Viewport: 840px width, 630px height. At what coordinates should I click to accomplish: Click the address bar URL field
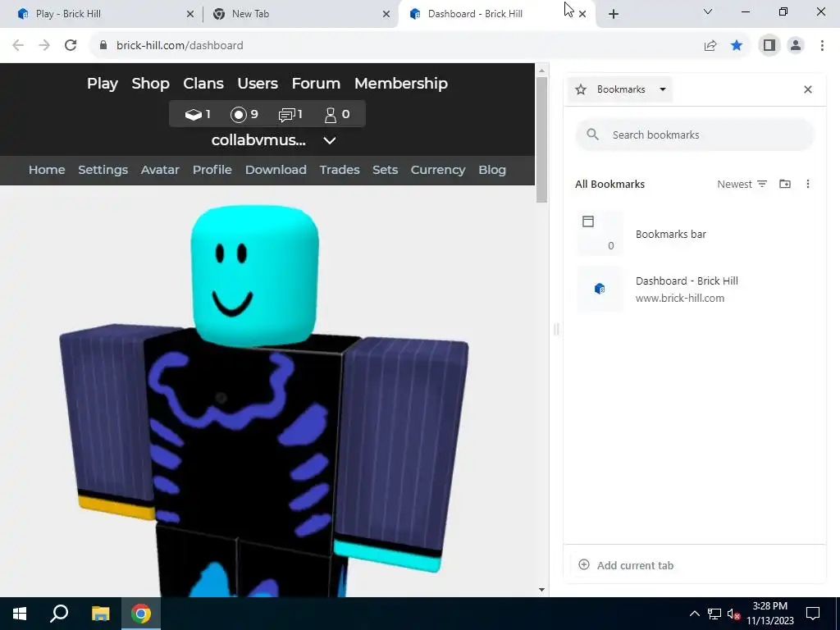pos(396,45)
